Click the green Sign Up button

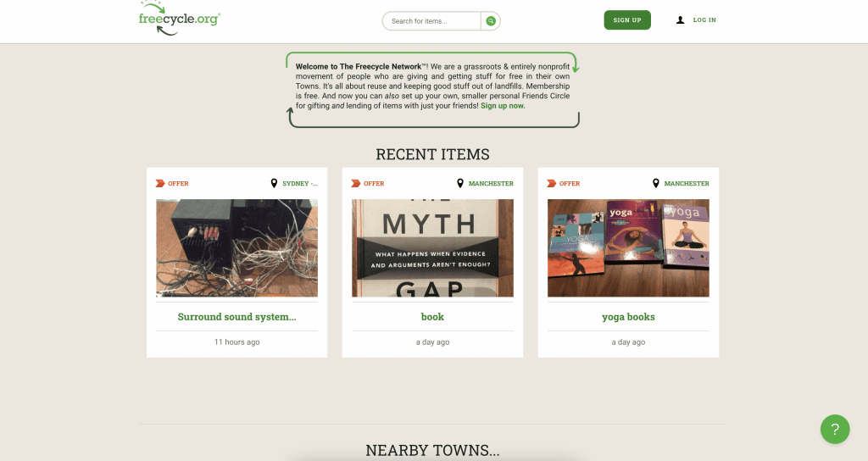click(x=627, y=20)
